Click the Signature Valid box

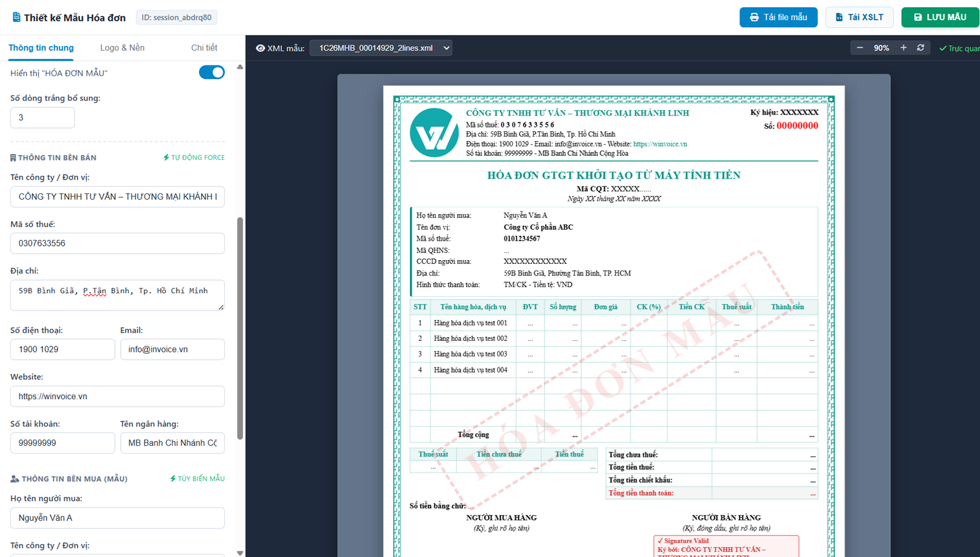[x=726, y=547]
